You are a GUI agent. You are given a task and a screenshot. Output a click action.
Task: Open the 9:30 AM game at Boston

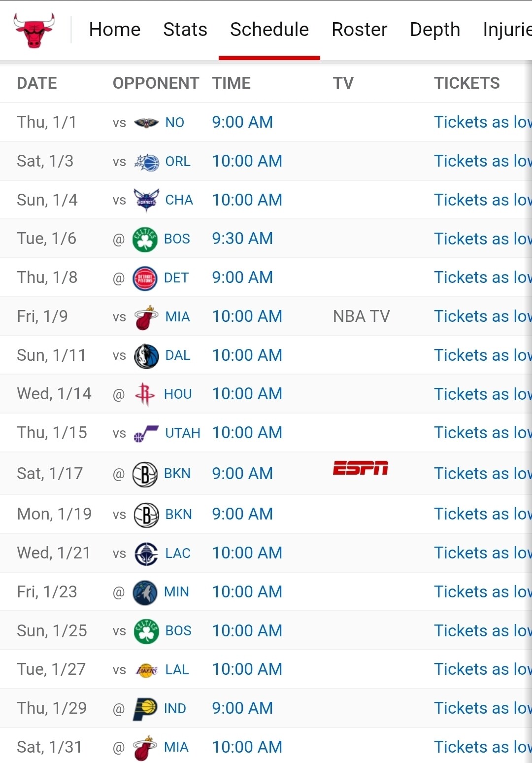(242, 239)
